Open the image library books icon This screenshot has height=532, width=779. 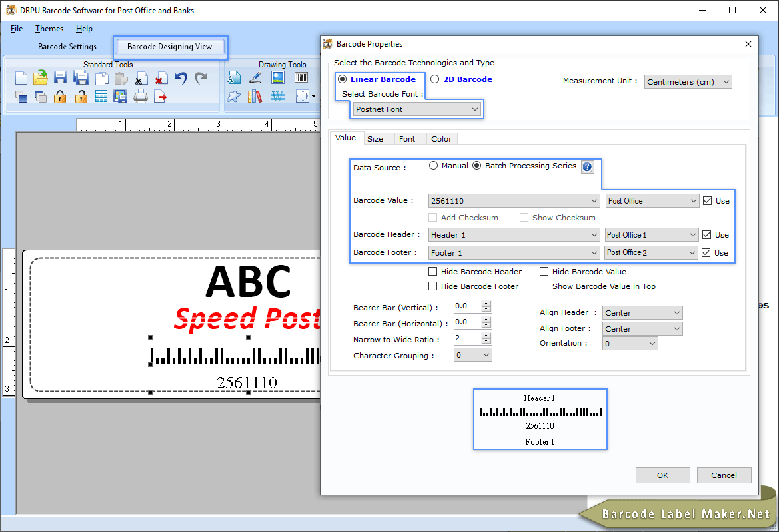[x=255, y=97]
